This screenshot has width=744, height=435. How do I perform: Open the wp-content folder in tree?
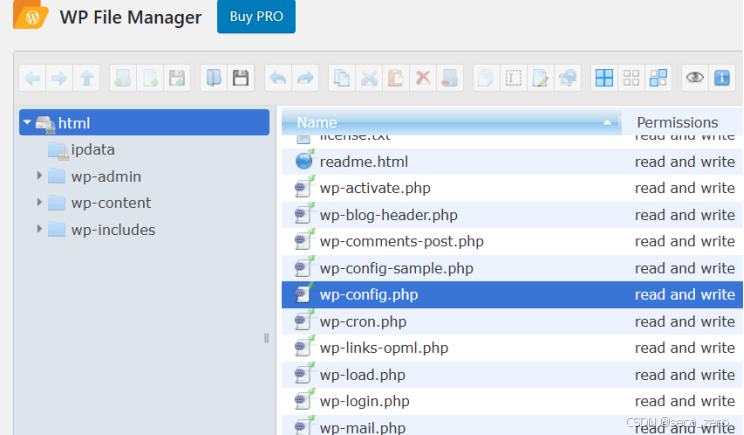111,203
